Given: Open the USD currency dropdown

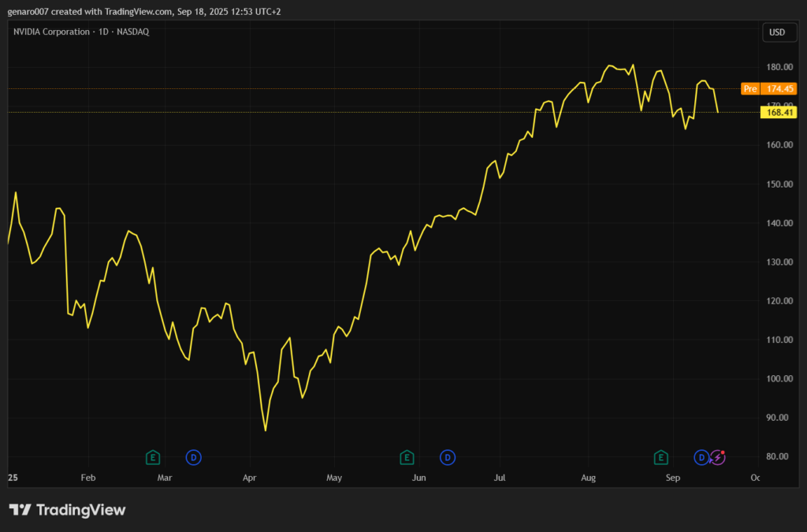Looking at the screenshot, I should (776, 32).
